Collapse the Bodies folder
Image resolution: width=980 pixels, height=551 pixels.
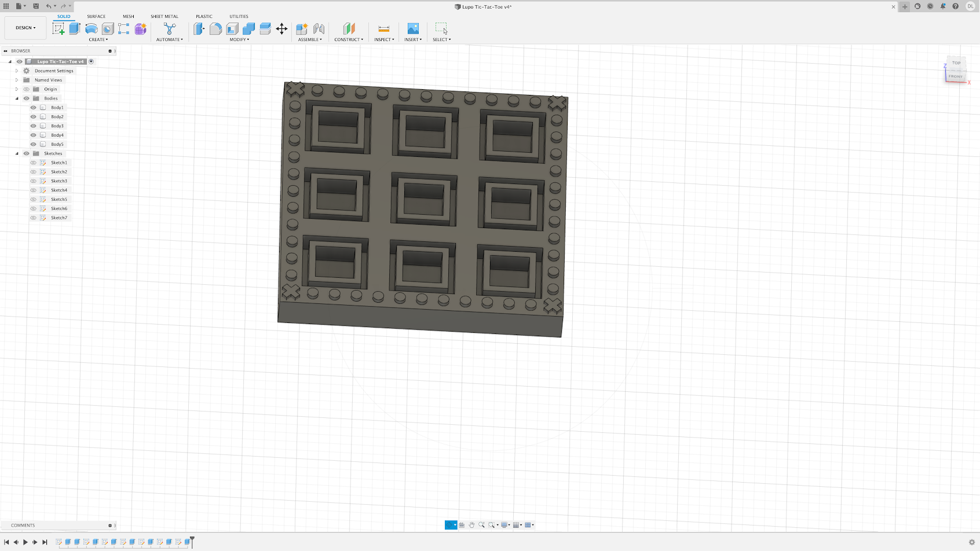17,98
